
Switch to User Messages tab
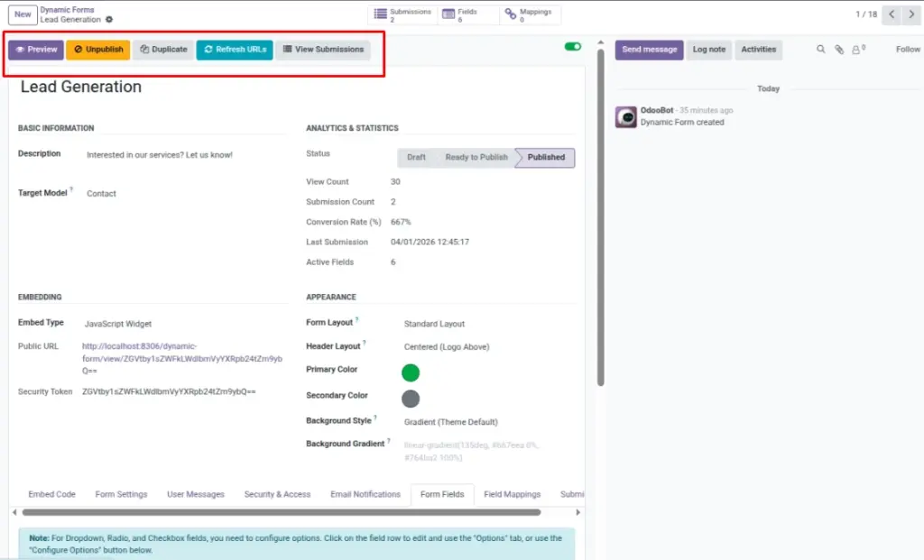click(x=196, y=495)
